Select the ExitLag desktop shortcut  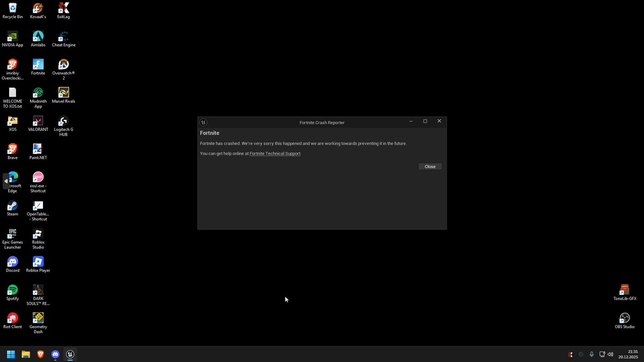click(63, 11)
